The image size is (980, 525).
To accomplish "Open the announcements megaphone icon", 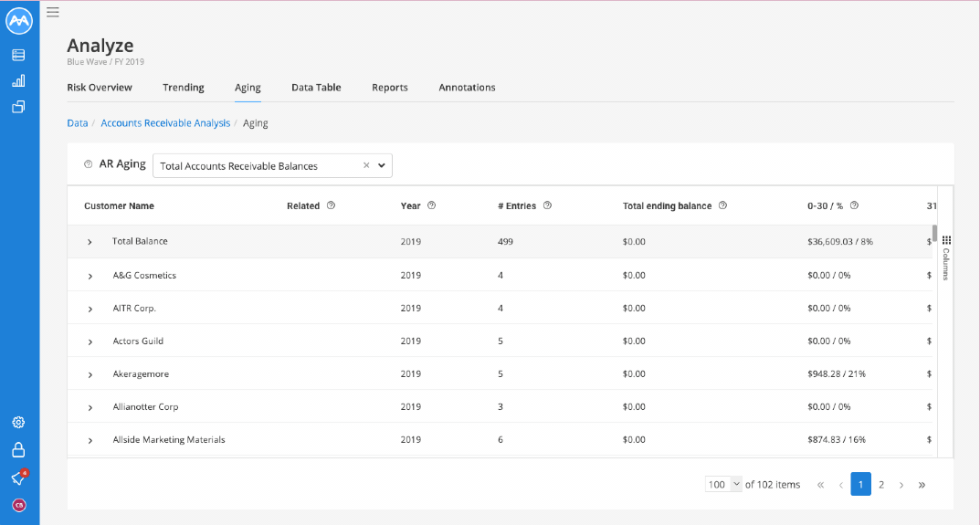I will click(x=19, y=478).
